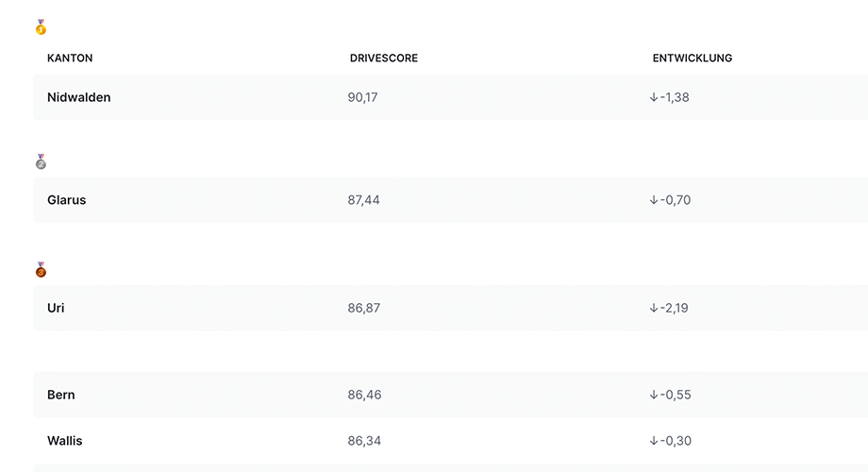Click the down arrow beside -0,30
Image resolution: width=868 pixels, height=472 pixels.
click(x=654, y=441)
